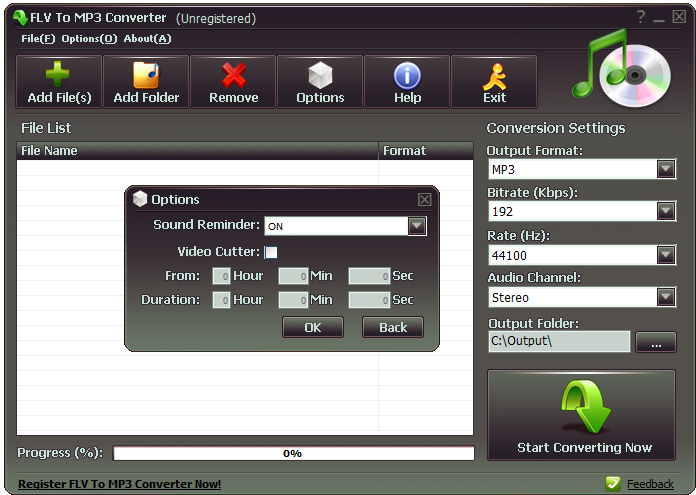Click Register FLV To MP3 Converter Now link
696x495 pixels.
coord(119,484)
